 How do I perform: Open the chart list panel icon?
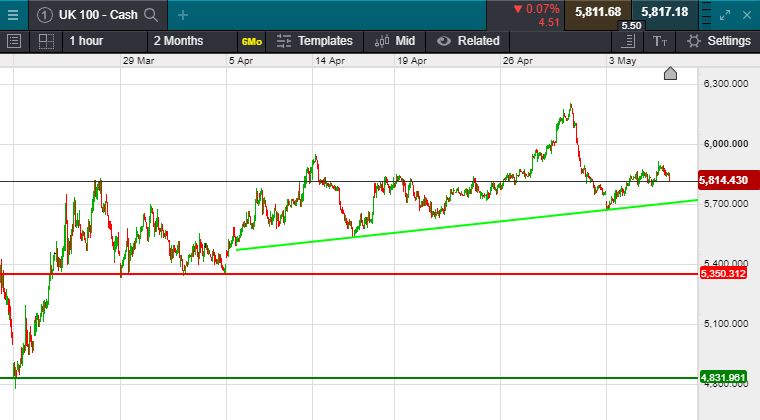pos(14,41)
